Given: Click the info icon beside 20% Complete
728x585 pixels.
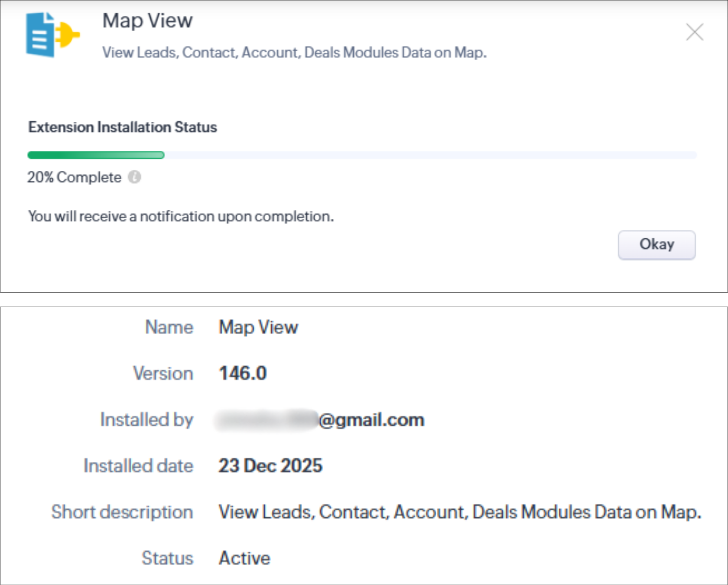Looking at the screenshot, I should [134, 177].
